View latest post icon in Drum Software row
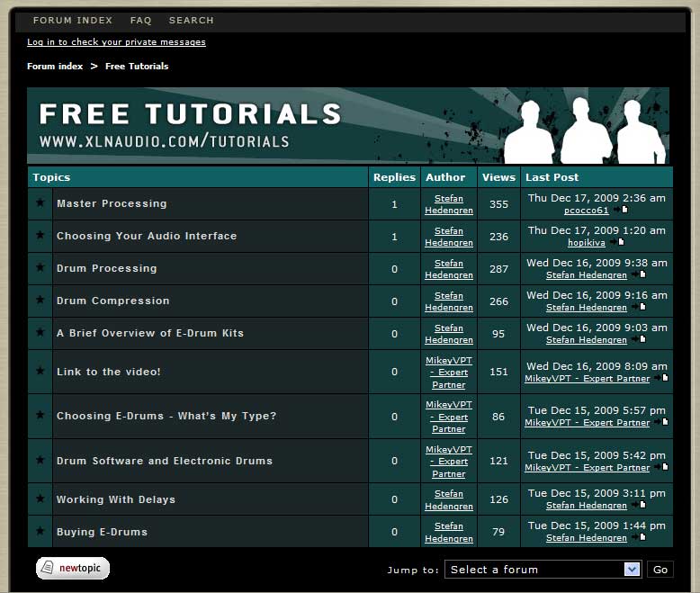Image resolution: width=700 pixels, height=593 pixels. click(x=661, y=467)
